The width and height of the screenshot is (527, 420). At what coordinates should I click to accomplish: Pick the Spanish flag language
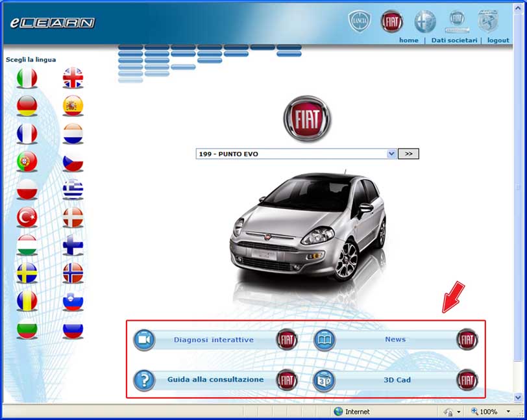73,105
